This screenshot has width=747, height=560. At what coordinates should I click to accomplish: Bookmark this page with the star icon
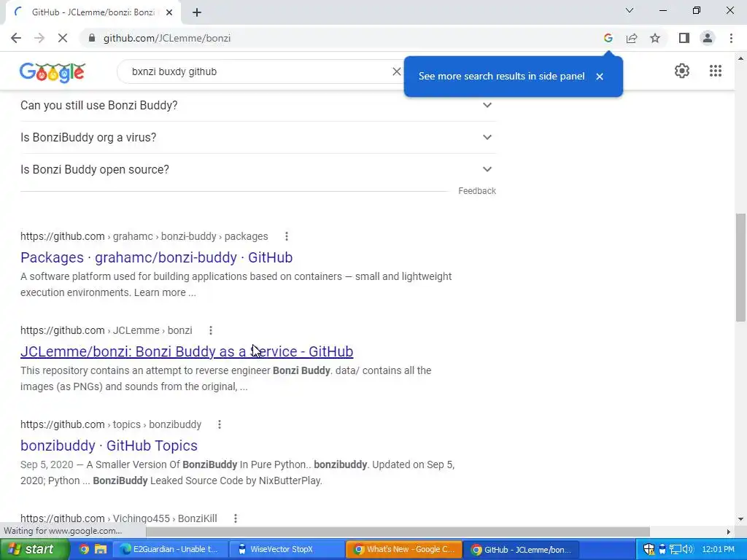click(655, 38)
